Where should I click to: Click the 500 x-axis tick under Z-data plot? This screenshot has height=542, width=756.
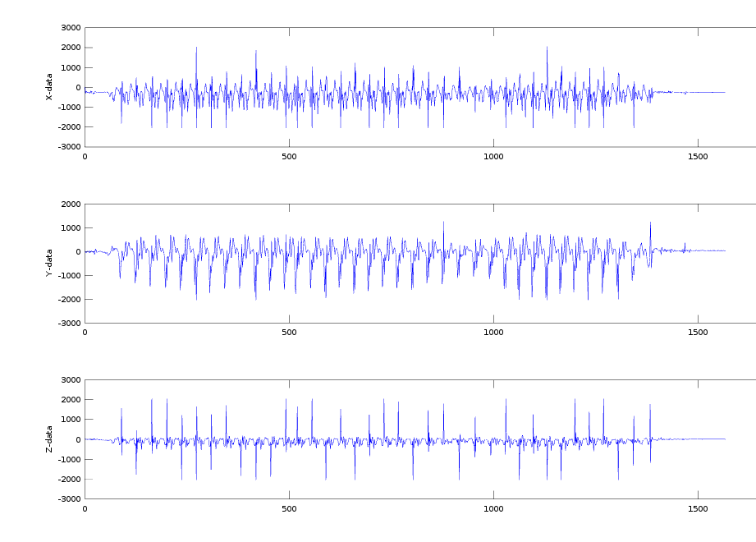tap(289, 508)
